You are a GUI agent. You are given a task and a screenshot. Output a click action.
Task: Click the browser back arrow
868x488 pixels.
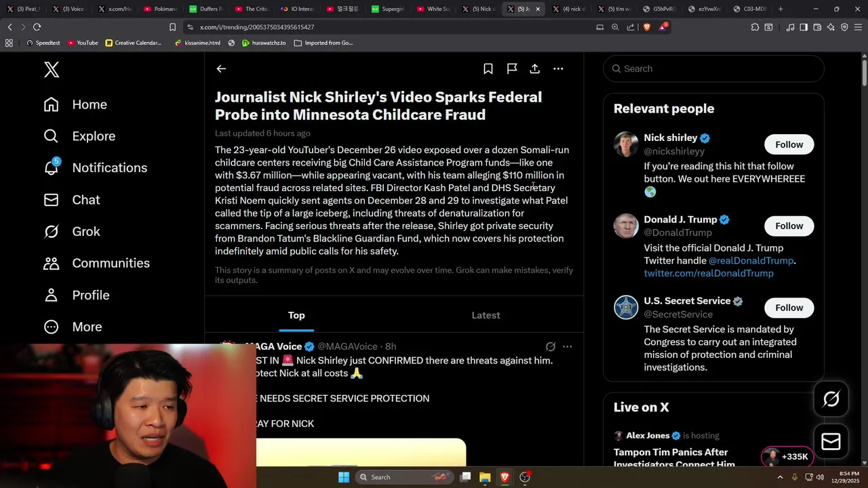click(x=9, y=27)
